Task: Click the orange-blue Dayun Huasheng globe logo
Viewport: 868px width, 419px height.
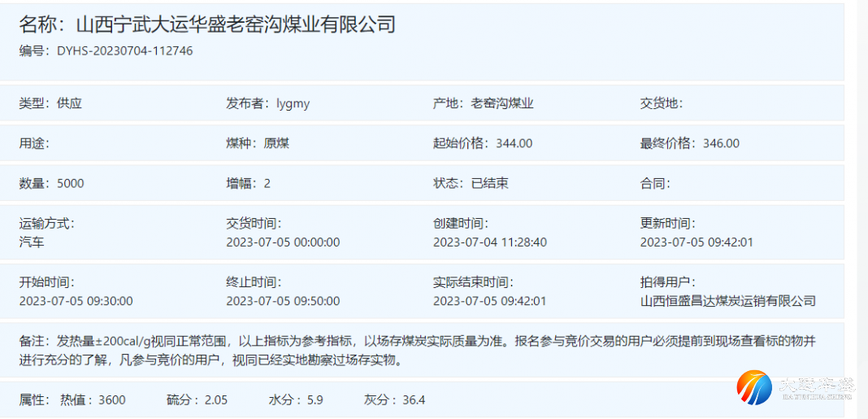Action: [x=755, y=388]
